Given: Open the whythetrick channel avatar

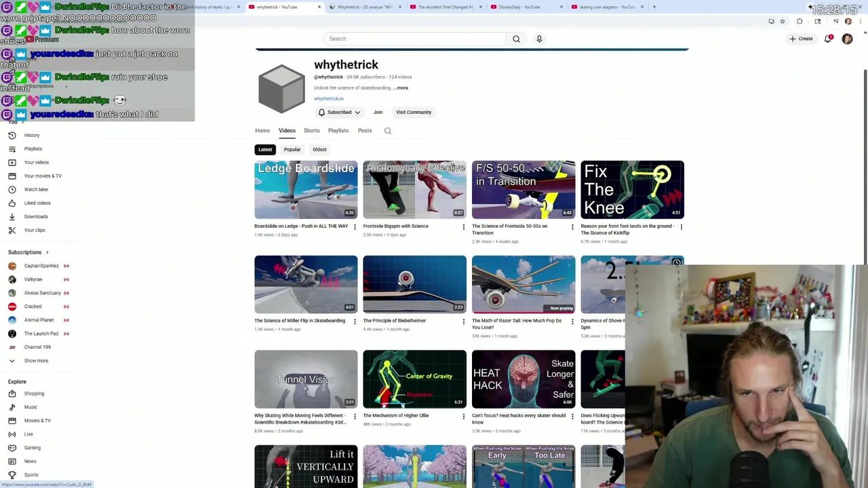Looking at the screenshot, I should 281,88.
